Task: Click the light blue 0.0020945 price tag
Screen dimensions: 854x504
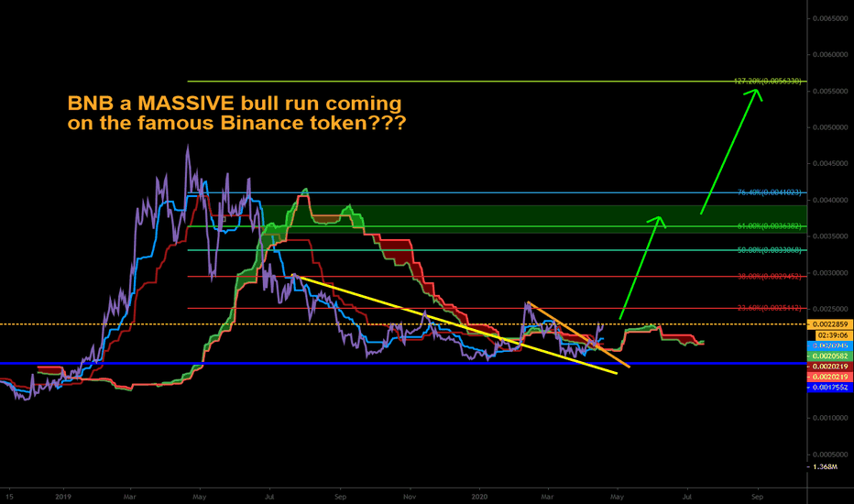Action: (830, 345)
